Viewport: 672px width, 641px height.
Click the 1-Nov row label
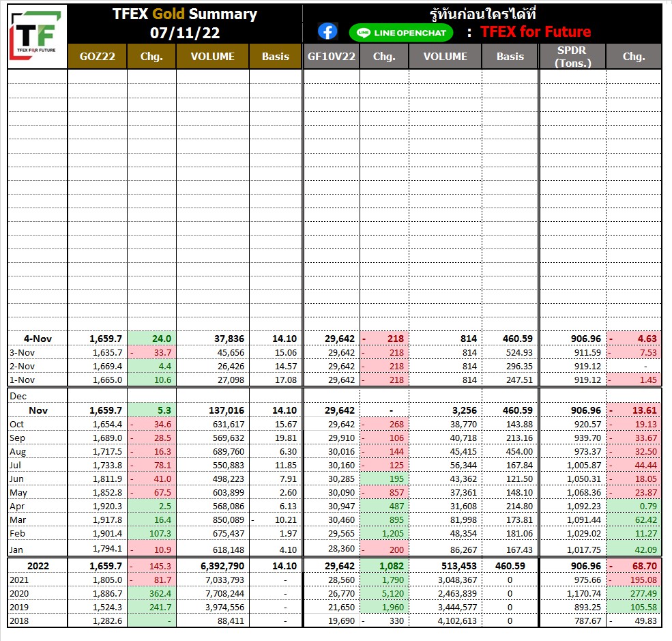23,380
